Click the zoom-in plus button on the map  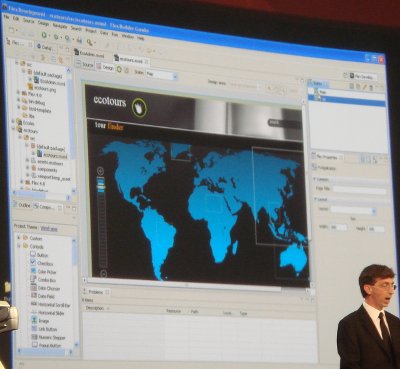coord(100,171)
